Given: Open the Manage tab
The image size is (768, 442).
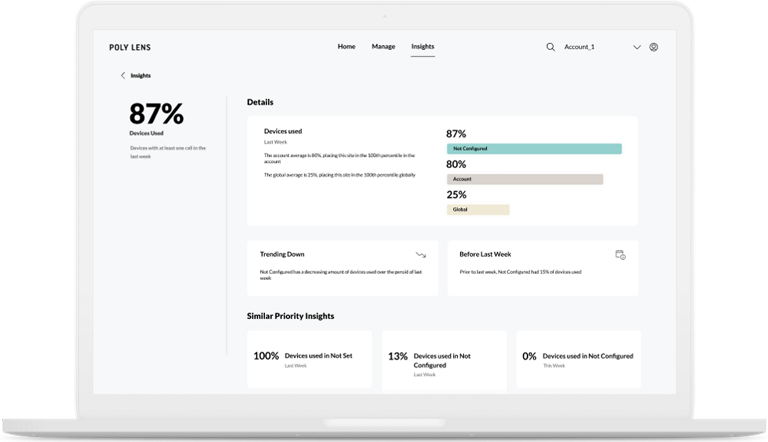Looking at the screenshot, I should pyautogui.click(x=383, y=47).
